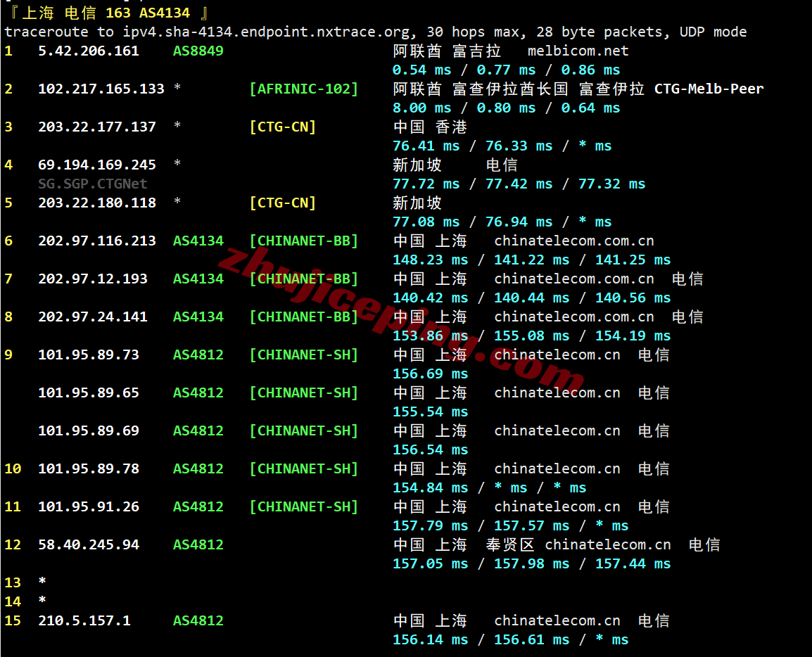This screenshot has width=812, height=657.
Task: Click the [CHINANET-BB] tag on hop 7
Action: [x=304, y=279]
